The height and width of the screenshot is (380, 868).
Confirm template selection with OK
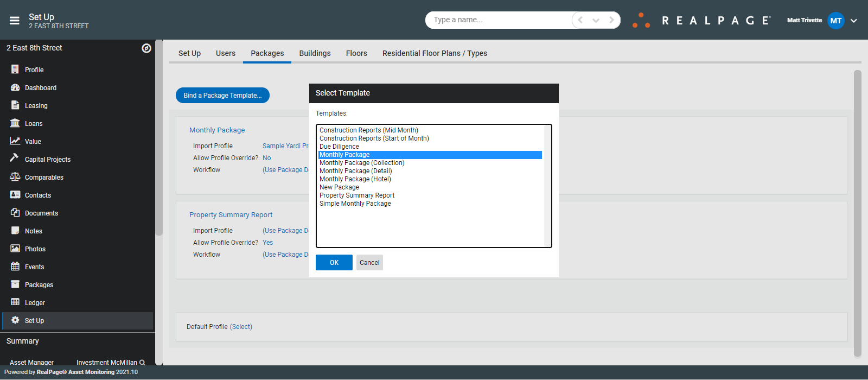[334, 262]
